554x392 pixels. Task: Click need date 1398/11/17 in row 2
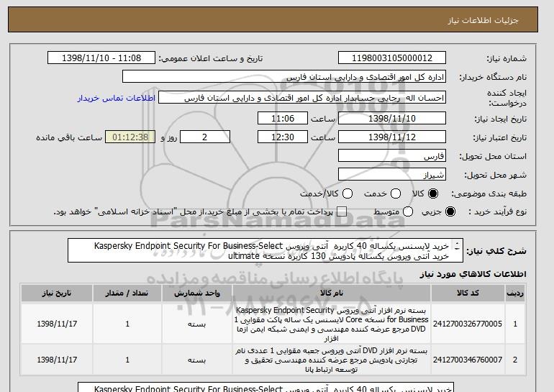pyautogui.click(x=57, y=360)
